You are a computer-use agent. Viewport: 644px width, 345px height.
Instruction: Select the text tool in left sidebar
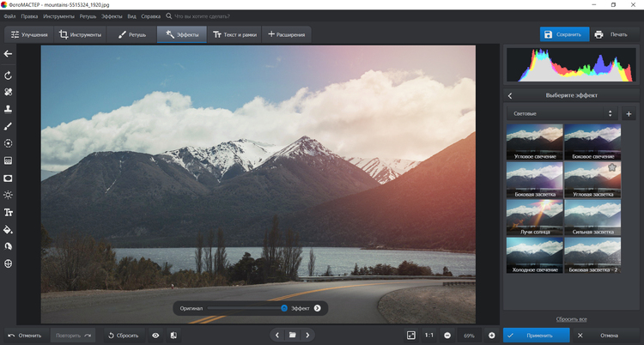point(8,212)
